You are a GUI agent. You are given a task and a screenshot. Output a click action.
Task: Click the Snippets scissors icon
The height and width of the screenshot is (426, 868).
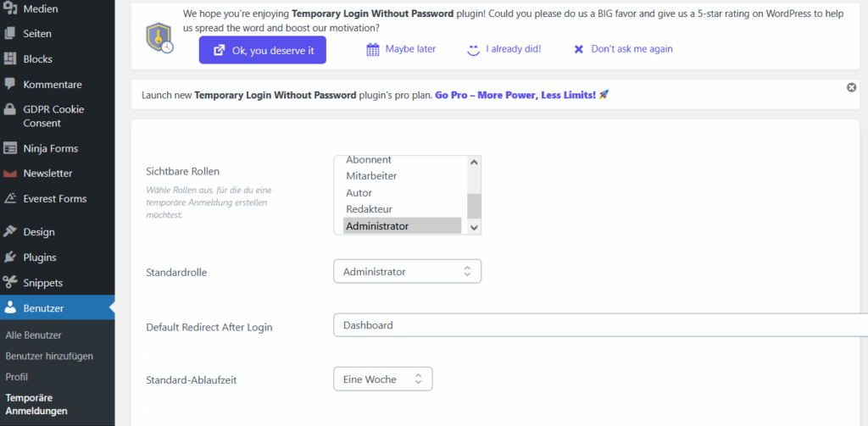pyautogui.click(x=9, y=283)
